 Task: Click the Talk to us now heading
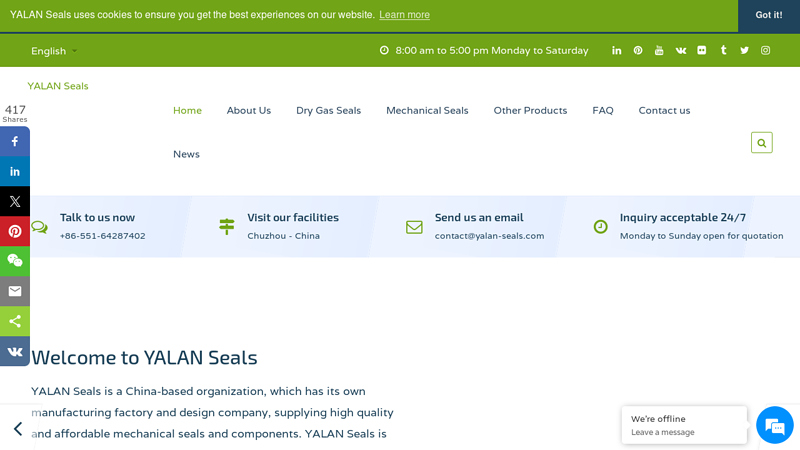coord(97,217)
